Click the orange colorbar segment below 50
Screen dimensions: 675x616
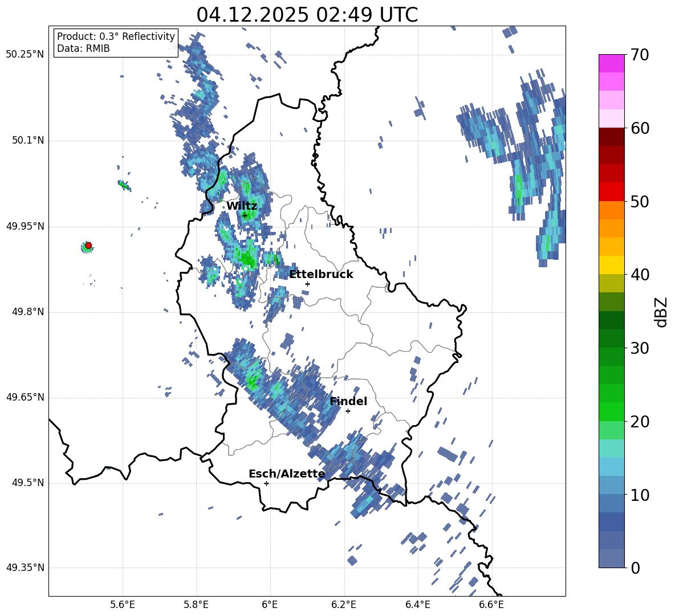(x=611, y=210)
